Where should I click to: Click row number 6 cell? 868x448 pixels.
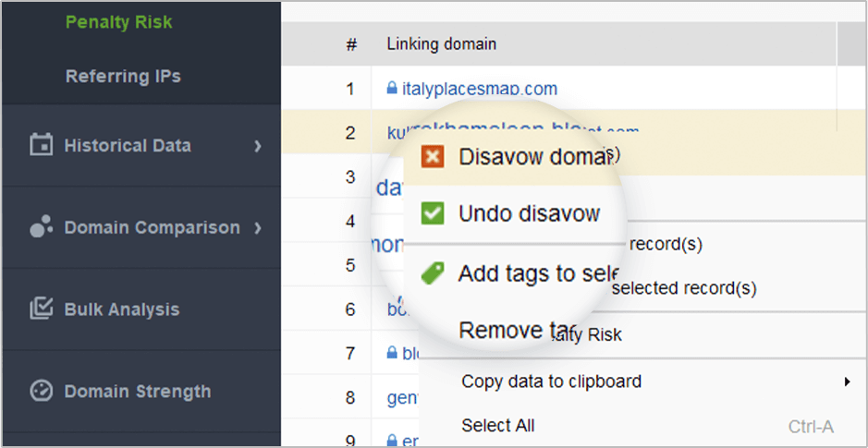click(350, 309)
